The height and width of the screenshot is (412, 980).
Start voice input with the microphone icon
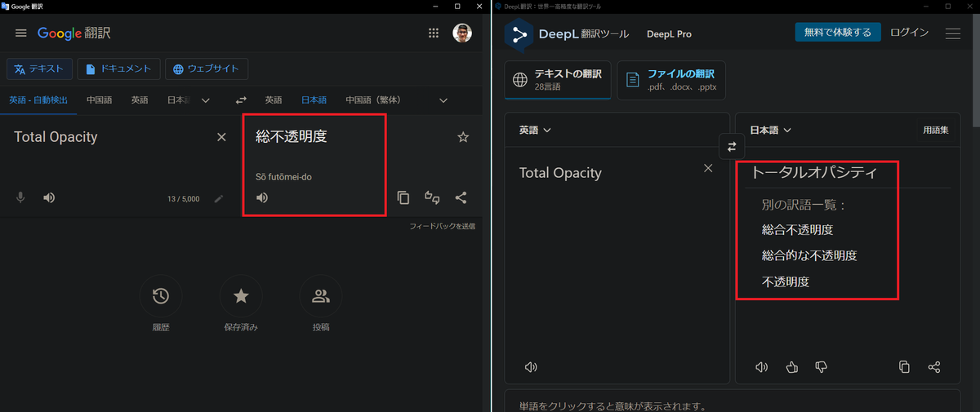(x=21, y=197)
